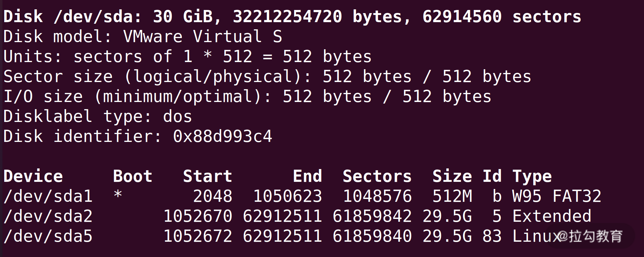
Task: Click the boot asterisk for sda1
Action: [x=118, y=195]
